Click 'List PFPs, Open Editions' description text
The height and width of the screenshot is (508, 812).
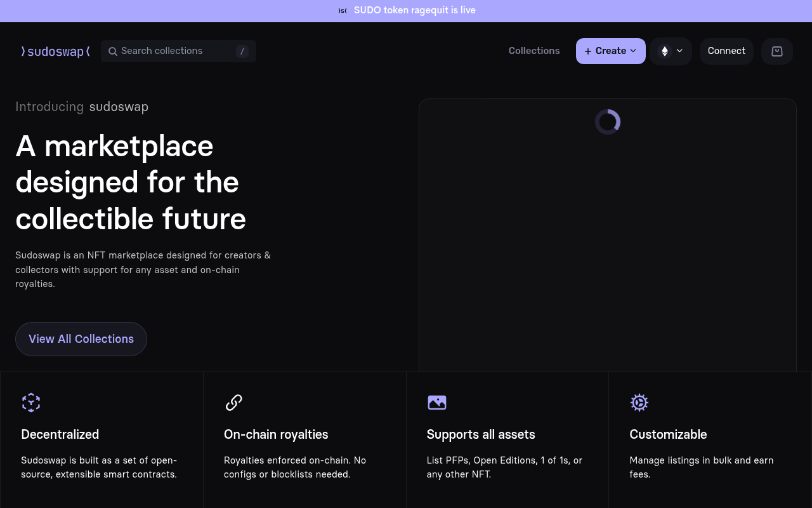(x=504, y=467)
